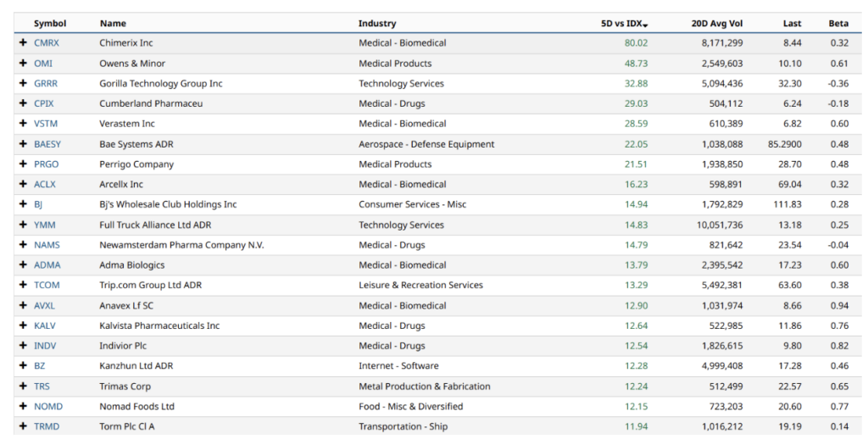Click the -0.36 beta value

pos(838,84)
